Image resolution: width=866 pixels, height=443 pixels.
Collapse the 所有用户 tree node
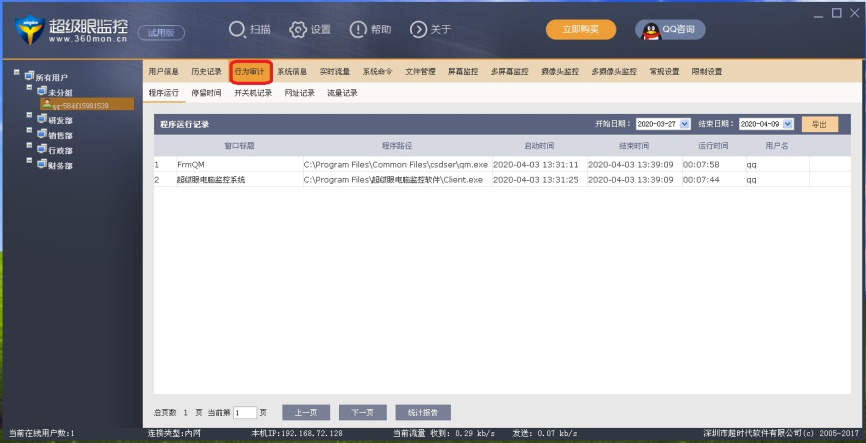coord(17,72)
